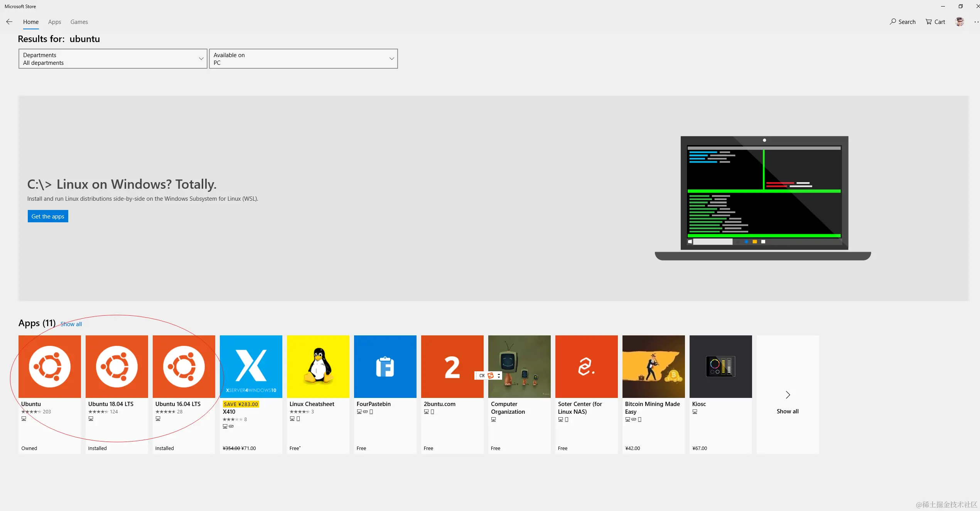The height and width of the screenshot is (511, 980).
Task: Open the Soter Center app tile
Action: 586,366
